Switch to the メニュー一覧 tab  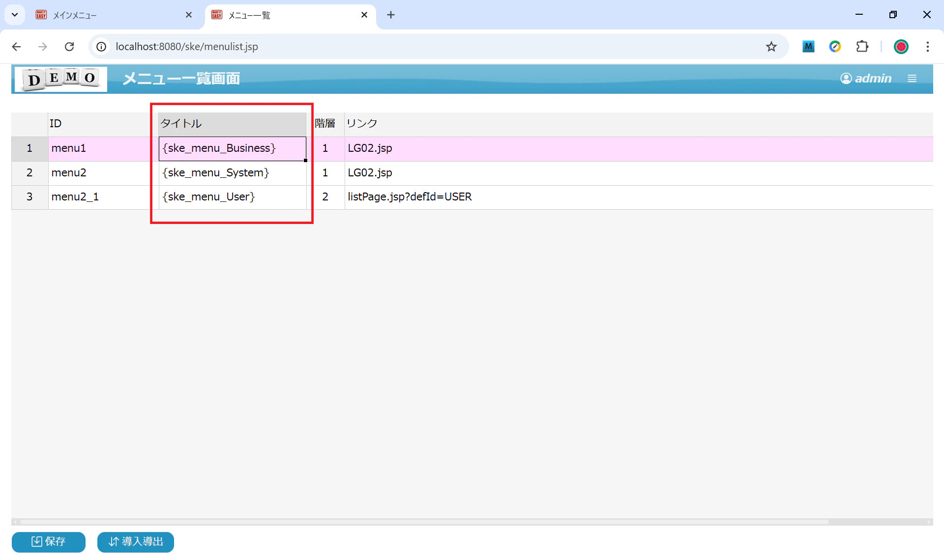coord(290,15)
